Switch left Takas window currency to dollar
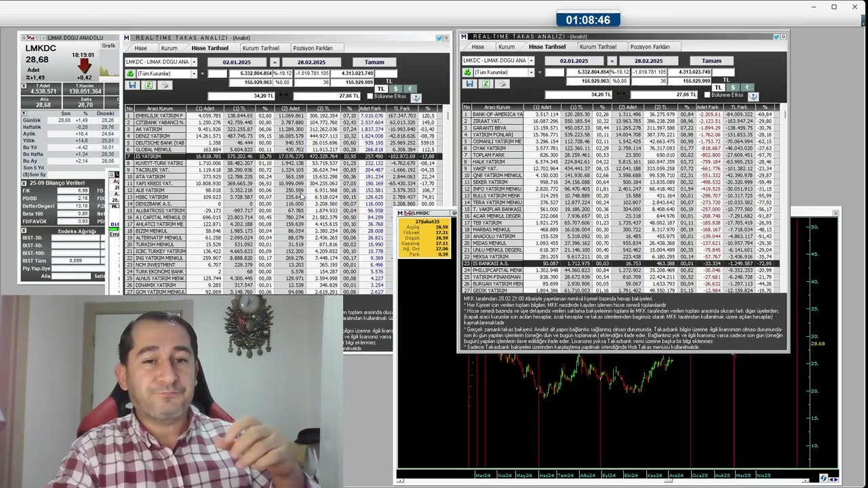868x488 pixels. pos(395,89)
